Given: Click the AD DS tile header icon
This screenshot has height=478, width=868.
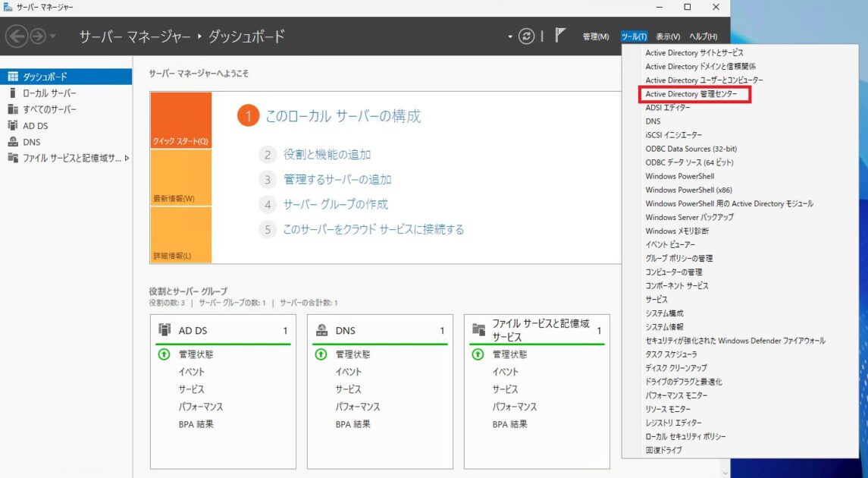Looking at the screenshot, I should click(x=165, y=329).
